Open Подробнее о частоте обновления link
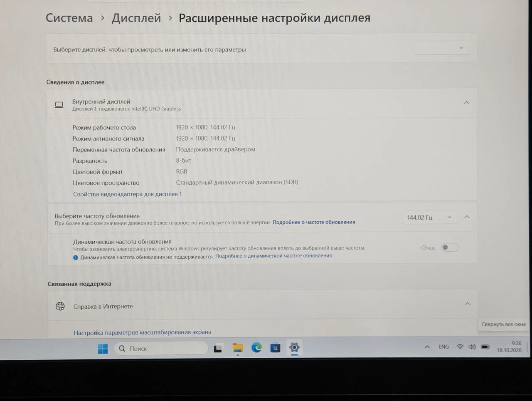 click(314, 222)
